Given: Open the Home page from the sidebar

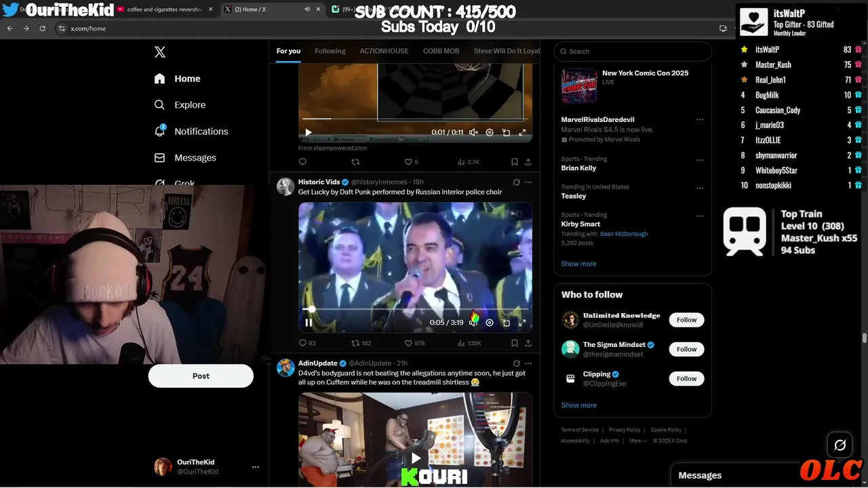Looking at the screenshot, I should 177,79.
